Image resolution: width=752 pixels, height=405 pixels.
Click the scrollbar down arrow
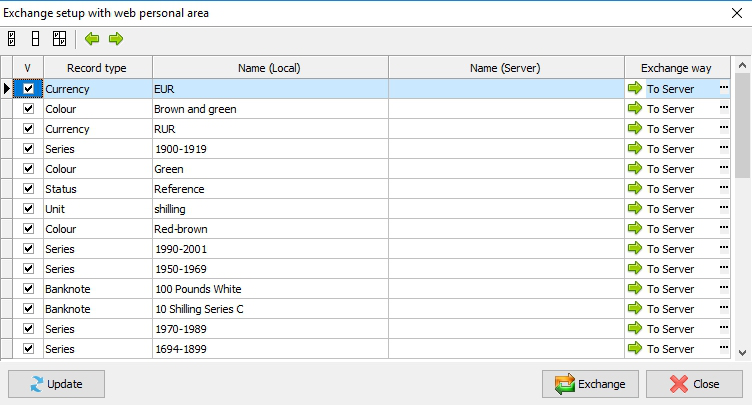point(742,353)
